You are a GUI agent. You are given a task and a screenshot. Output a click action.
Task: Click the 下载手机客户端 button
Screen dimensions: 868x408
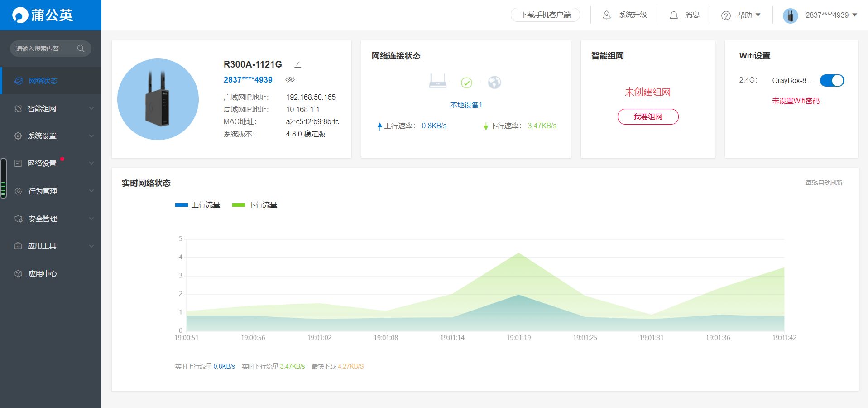coord(545,15)
